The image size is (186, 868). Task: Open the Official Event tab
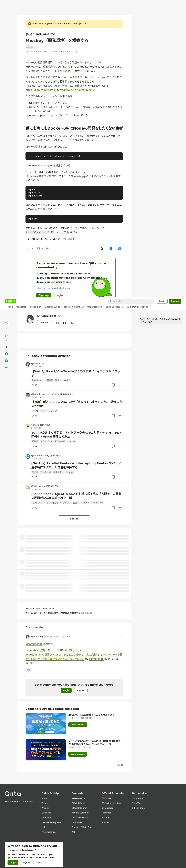pos(52,307)
